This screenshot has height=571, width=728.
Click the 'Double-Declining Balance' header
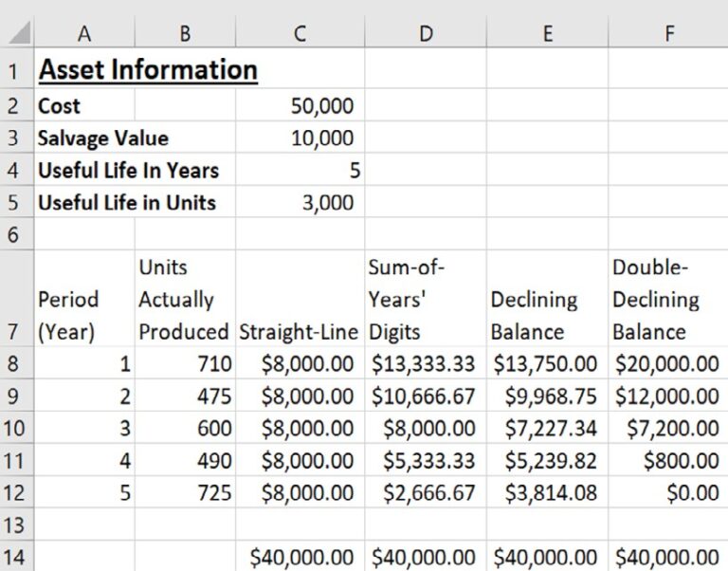coord(668,298)
